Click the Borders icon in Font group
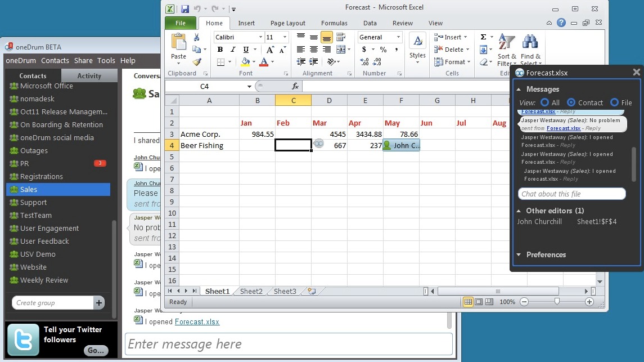 click(x=221, y=62)
